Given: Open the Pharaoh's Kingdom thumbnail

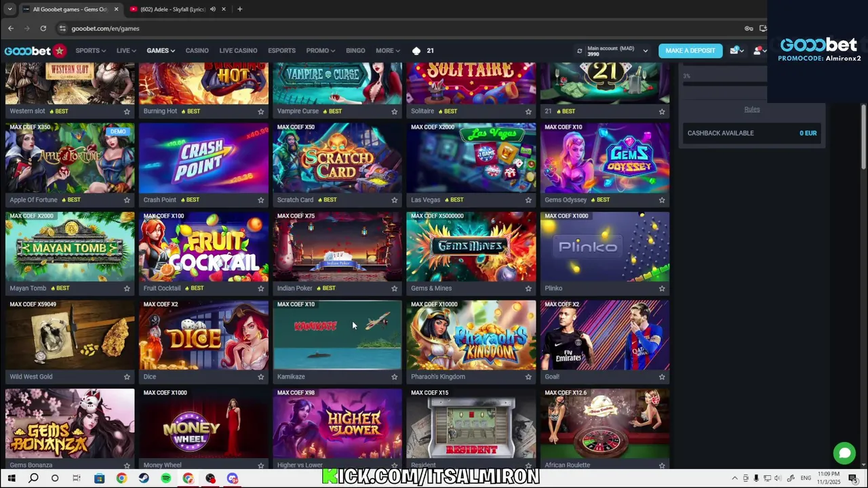Looking at the screenshot, I should click(471, 335).
